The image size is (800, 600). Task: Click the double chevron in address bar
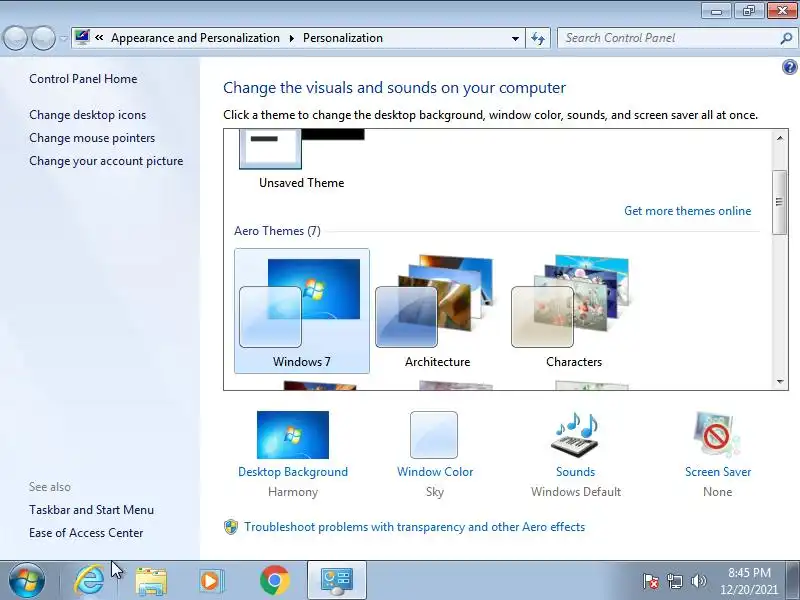coord(99,37)
